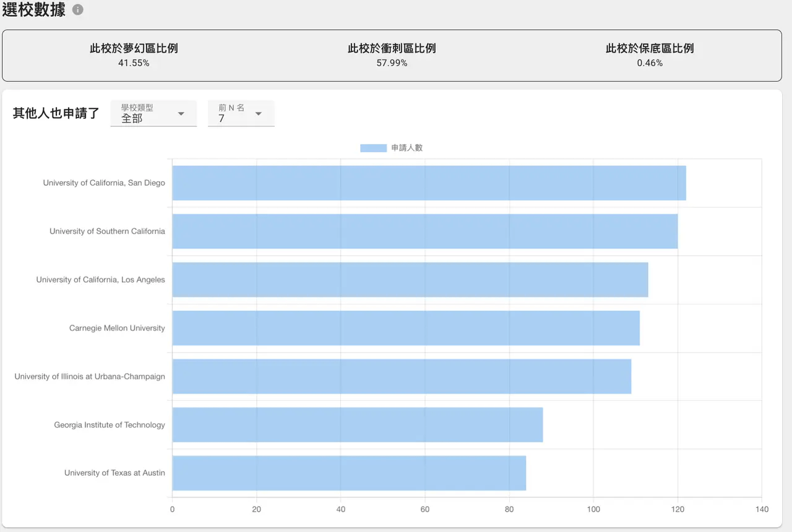792x532 pixels.
Task: Click the 此校於夢幻區比例 label
Action: click(134, 48)
